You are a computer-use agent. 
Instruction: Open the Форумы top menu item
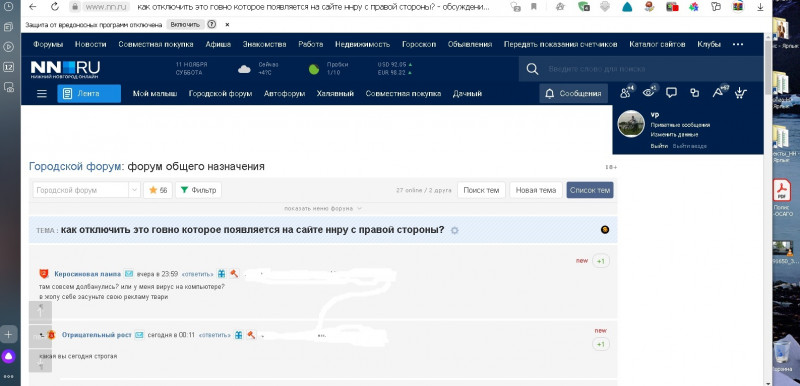48,44
